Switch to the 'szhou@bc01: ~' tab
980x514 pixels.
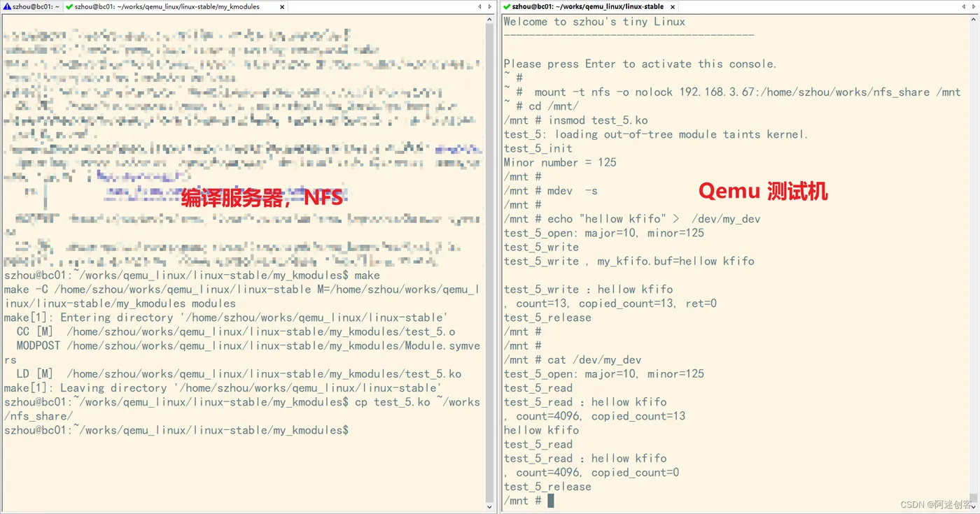click(x=31, y=6)
